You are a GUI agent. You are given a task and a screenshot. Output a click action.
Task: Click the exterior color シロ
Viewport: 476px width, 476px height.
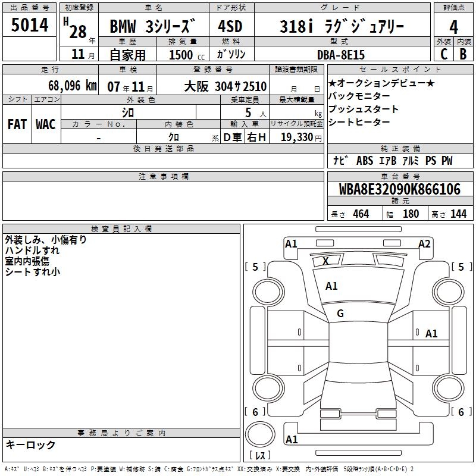pyautogui.click(x=128, y=113)
